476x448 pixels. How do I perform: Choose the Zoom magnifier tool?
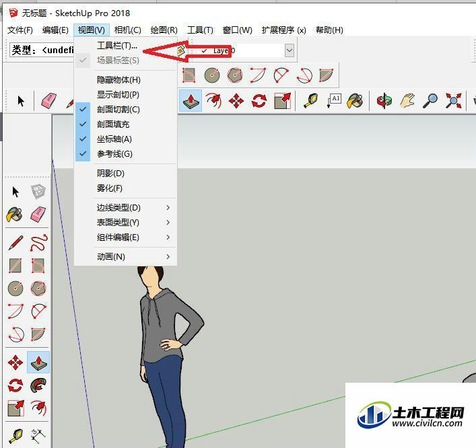(x=430, y=101)
